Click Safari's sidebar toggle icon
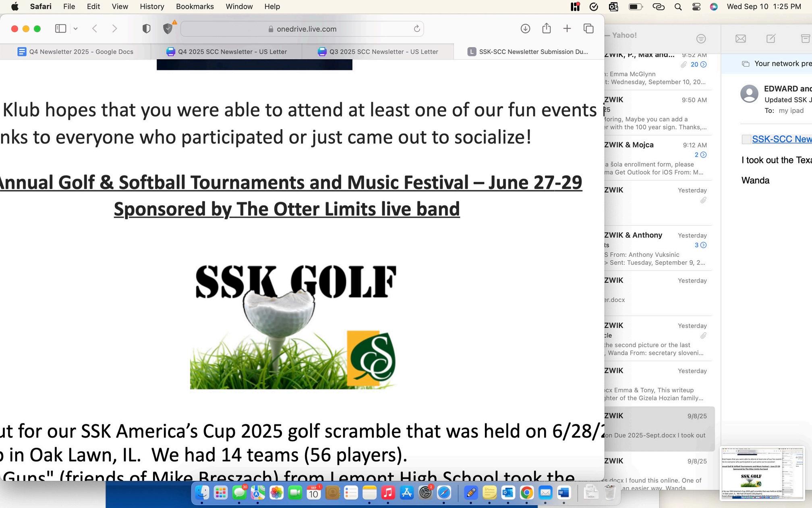Screen dimensions: 812x508 (x=60, y=29)
